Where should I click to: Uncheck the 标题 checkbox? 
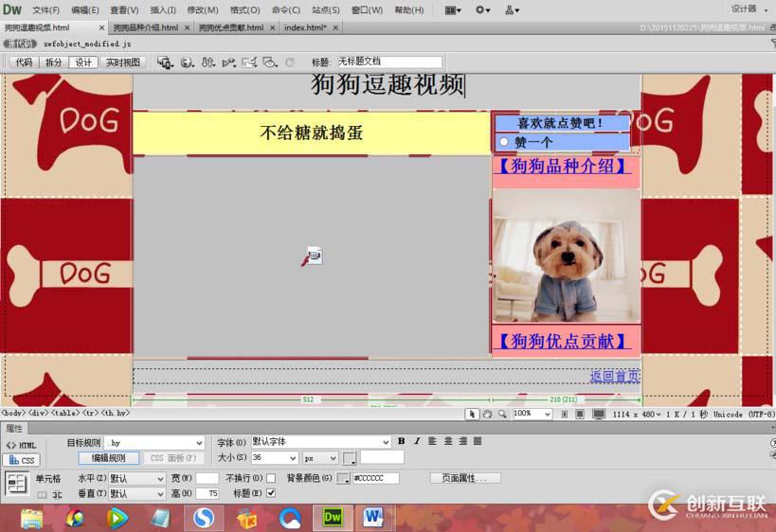pos(271,493)
